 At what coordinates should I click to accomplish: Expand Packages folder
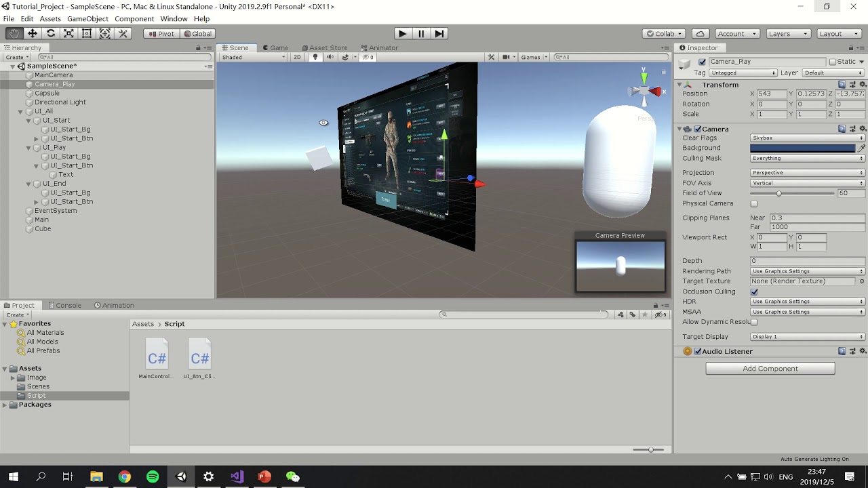click(x=5, y=405)
